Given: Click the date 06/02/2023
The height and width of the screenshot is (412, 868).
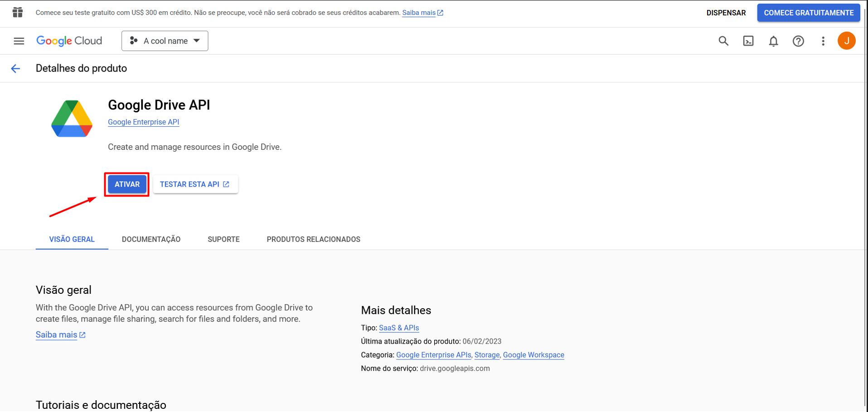Looking at the screenshot, I should [482, 341].
